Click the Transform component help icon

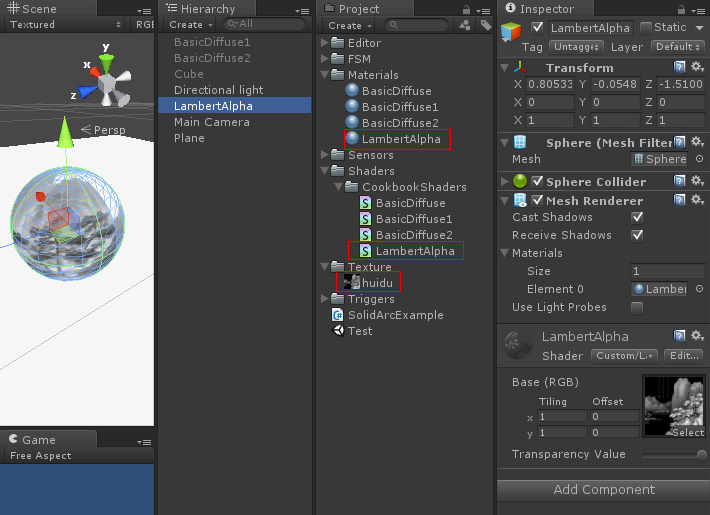point(680,67)
